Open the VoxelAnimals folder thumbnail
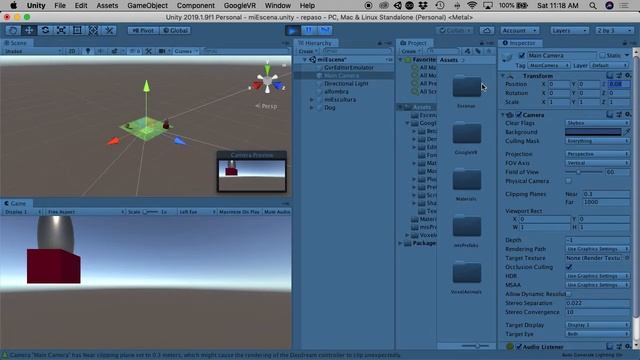Screen dimensions: 640x360 [x=467, y=272]
